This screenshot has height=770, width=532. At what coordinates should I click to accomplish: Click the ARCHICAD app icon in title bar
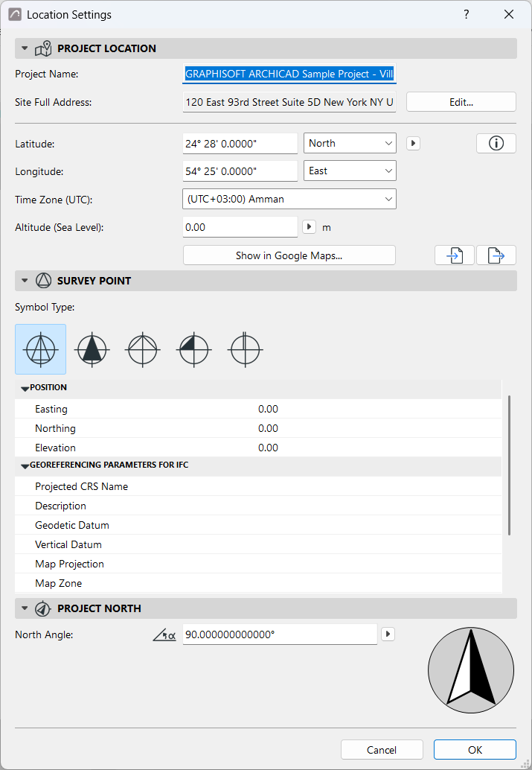(x=15, y=15)
